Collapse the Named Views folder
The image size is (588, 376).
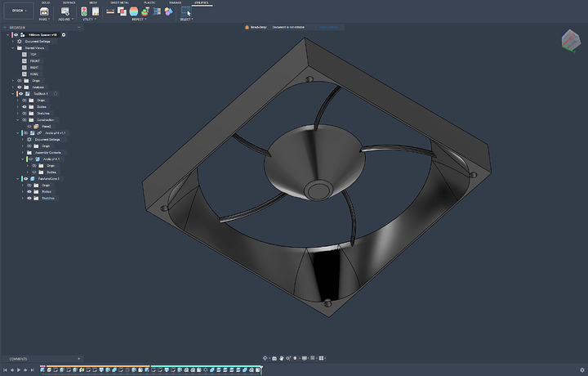[13, 48]
